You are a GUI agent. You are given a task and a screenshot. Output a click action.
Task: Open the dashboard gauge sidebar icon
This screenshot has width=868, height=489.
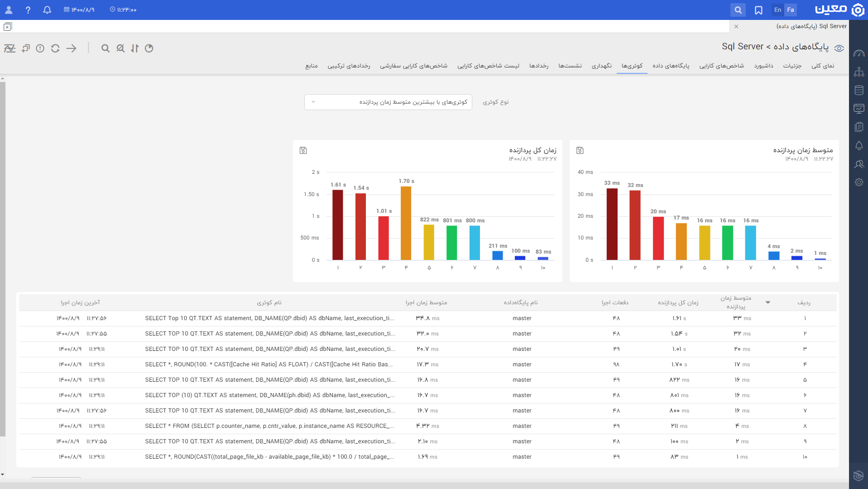[859, 53]
